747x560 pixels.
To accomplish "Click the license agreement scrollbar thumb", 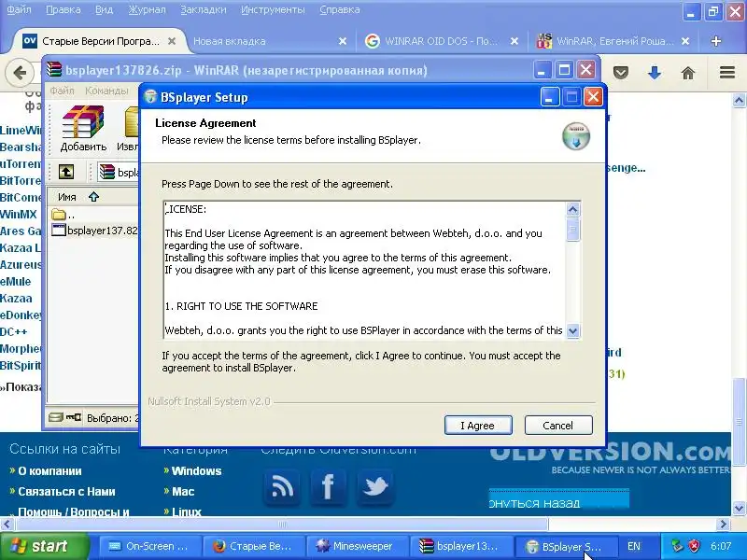I will pyautogui.click(x=573, y=230).
